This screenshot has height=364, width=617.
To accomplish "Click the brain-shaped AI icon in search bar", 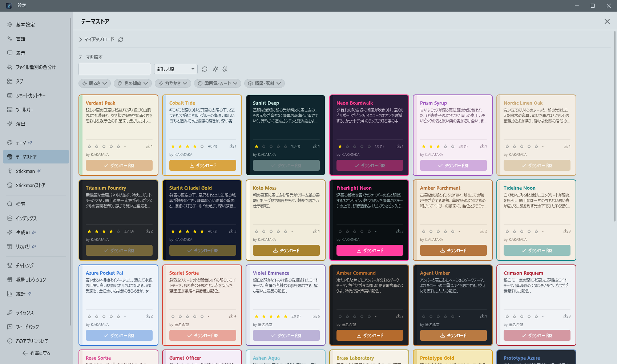I will (x=225, y=69).
